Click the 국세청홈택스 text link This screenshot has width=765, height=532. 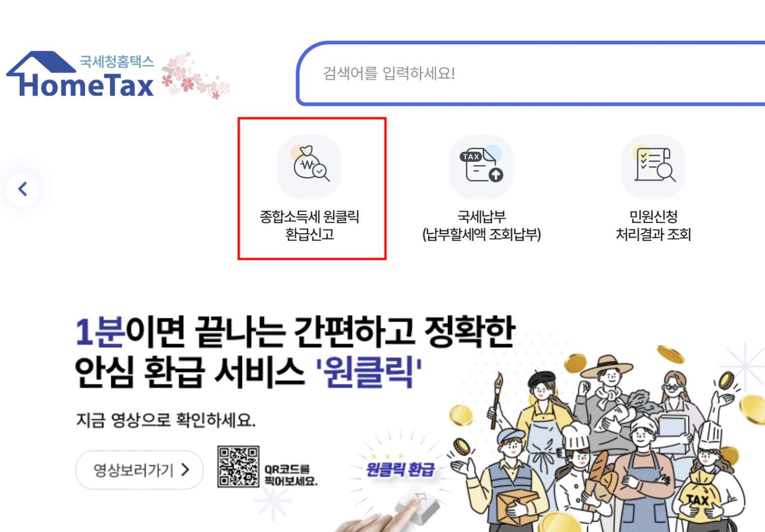click(117, 62)
